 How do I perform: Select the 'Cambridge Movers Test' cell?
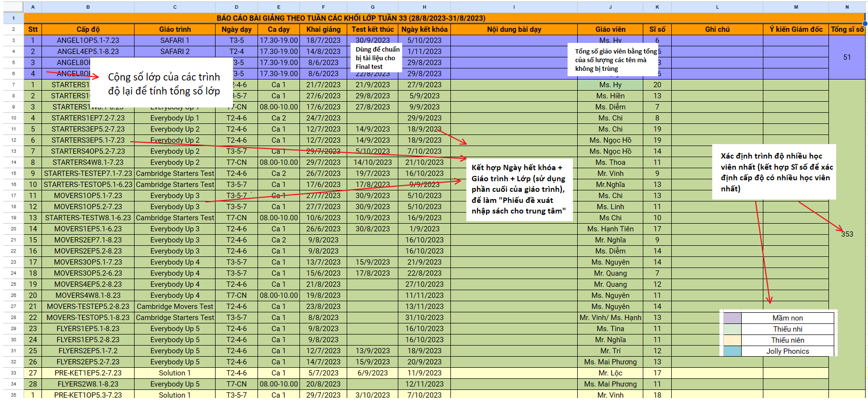coord(175,307)
